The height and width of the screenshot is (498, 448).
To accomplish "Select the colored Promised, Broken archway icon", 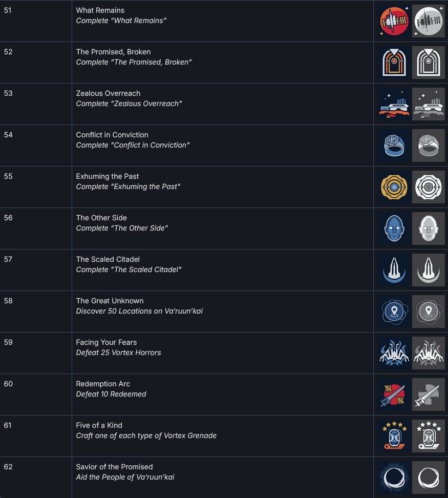I will [394, 63].
